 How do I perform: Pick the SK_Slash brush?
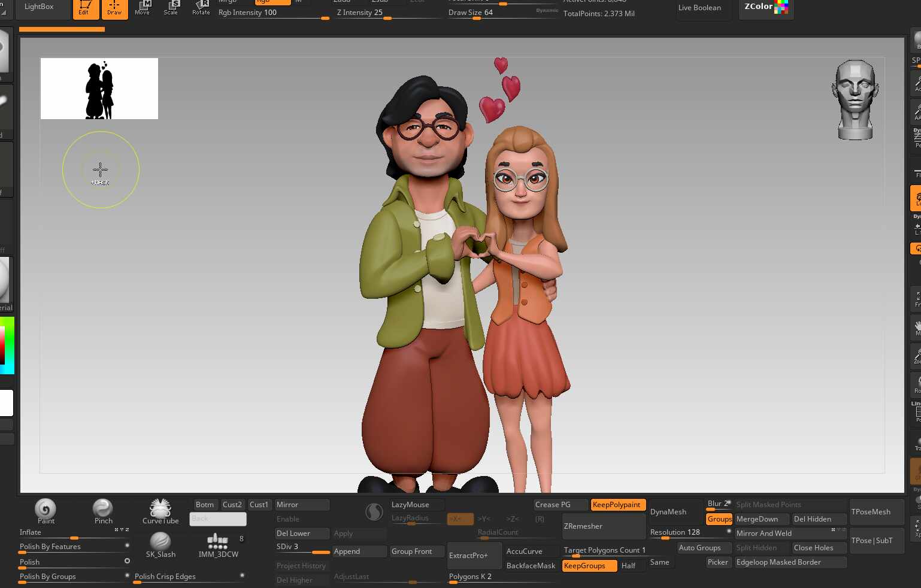click(x=160, y=542)
